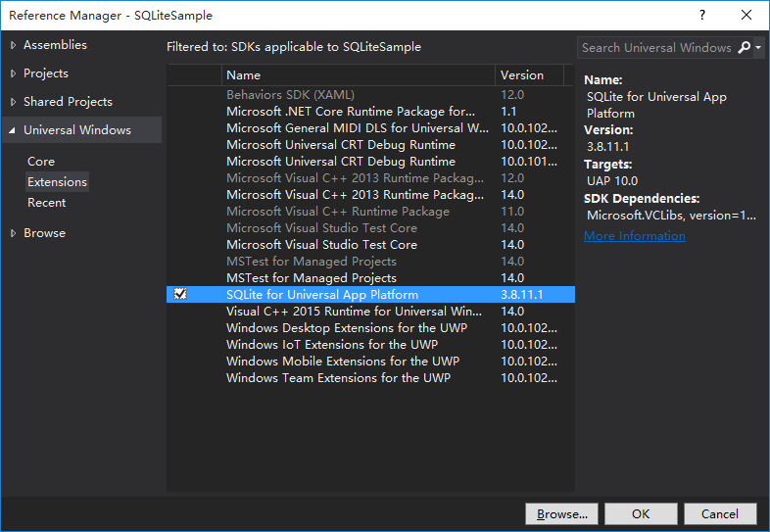Expand the Shared Projects node arrow

(x=14, y=102)
